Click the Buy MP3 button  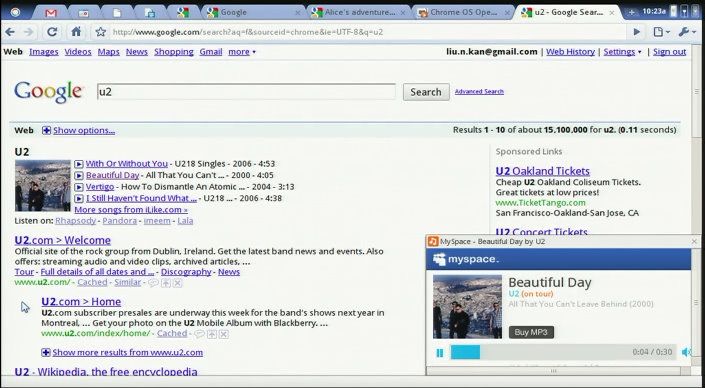[531, 332]
